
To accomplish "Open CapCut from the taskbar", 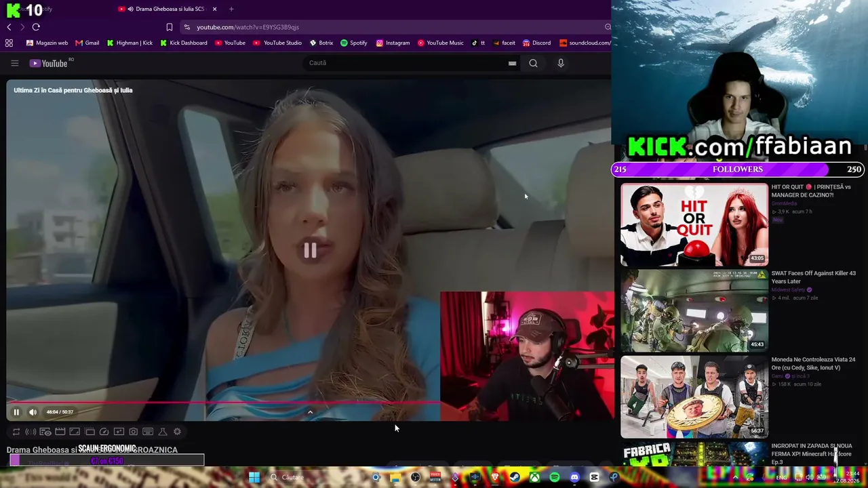I will tap(595, 477).
